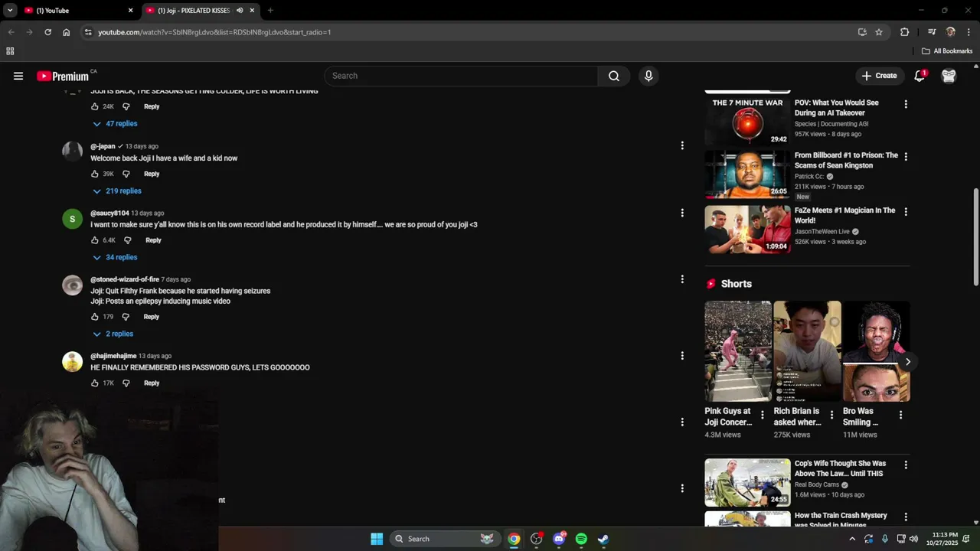The height and width of the screenshot is (551, 980).
Task: Open options for Pink Guys short
Action: (762, 415)
